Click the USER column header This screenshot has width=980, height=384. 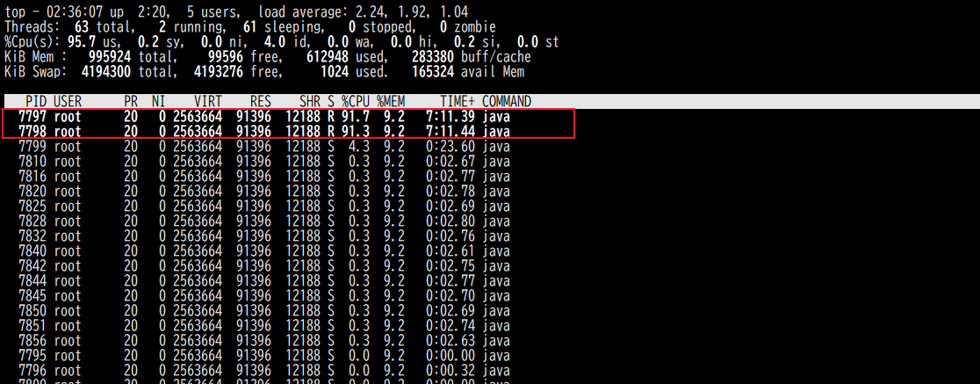coord(68,101)
